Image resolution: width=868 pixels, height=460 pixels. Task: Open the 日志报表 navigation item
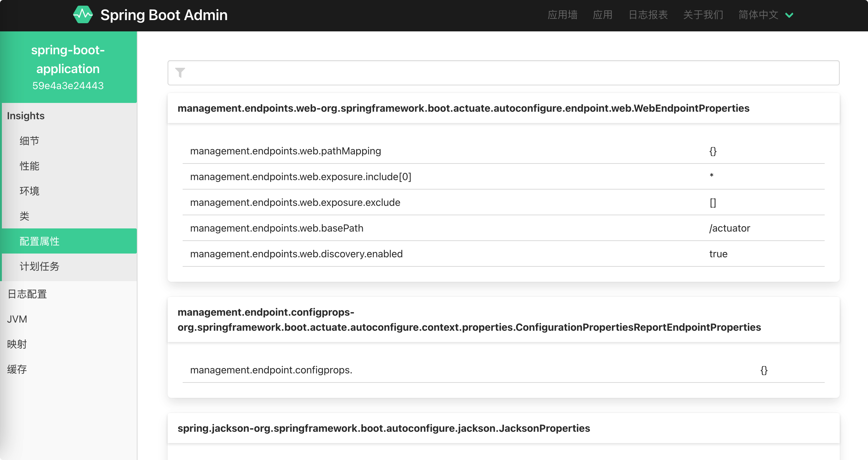648,15
